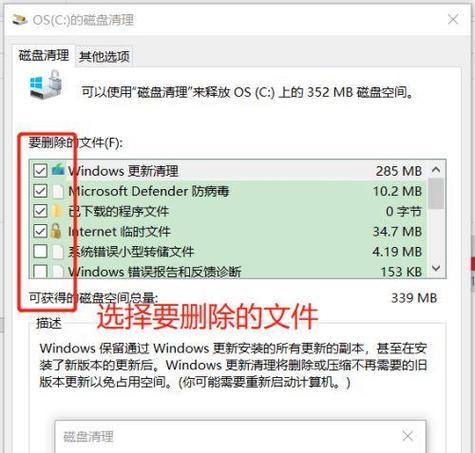475x453 pixels.
Task: Click the Windows Update Cleanup icon
Action: [x=58, y=170]
